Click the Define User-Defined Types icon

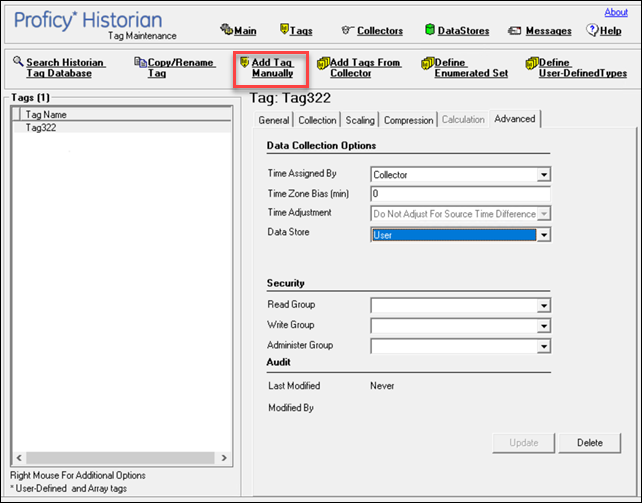pos(532,63)
